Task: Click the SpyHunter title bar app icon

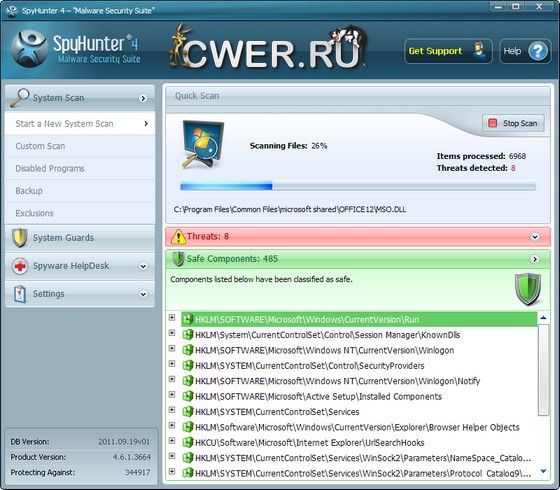Action: pos(12,11)
